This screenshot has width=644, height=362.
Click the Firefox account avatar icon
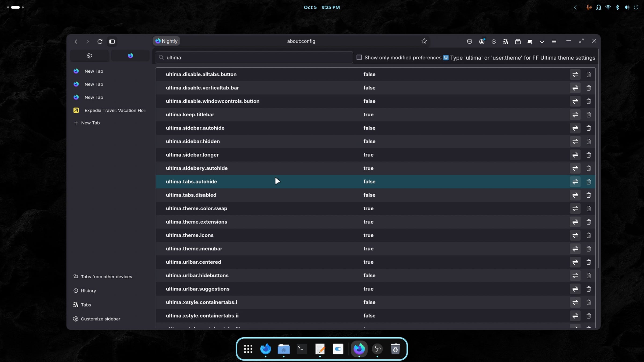click(x=482, y=42)
